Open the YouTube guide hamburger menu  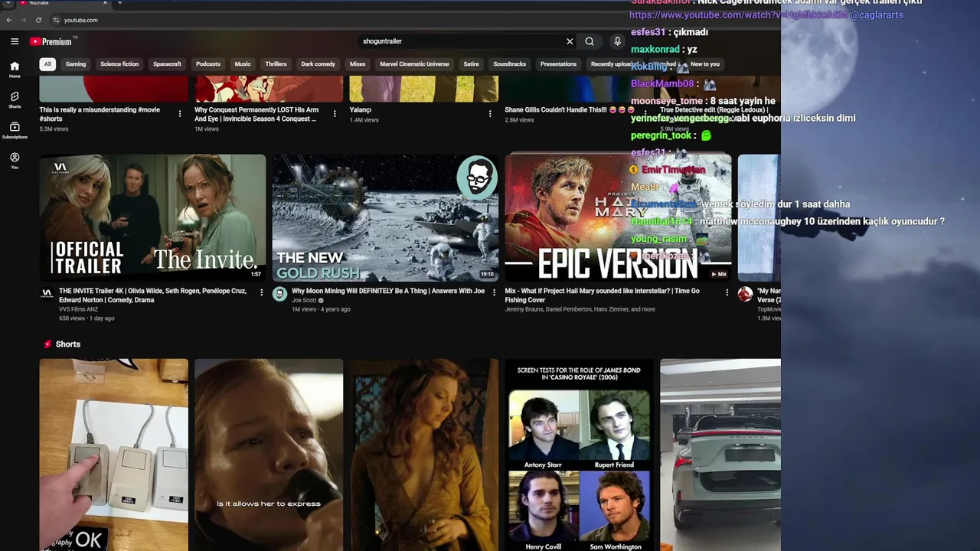15,41
